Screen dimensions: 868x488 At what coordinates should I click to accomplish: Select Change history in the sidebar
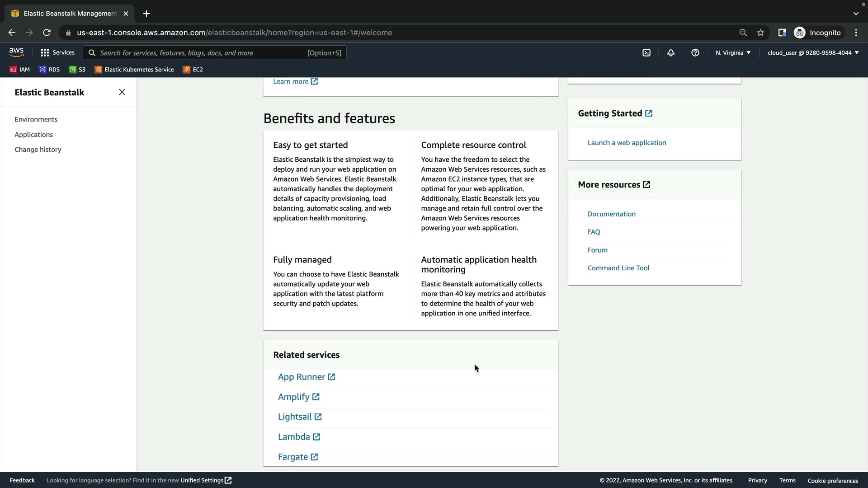coord(38,150)
